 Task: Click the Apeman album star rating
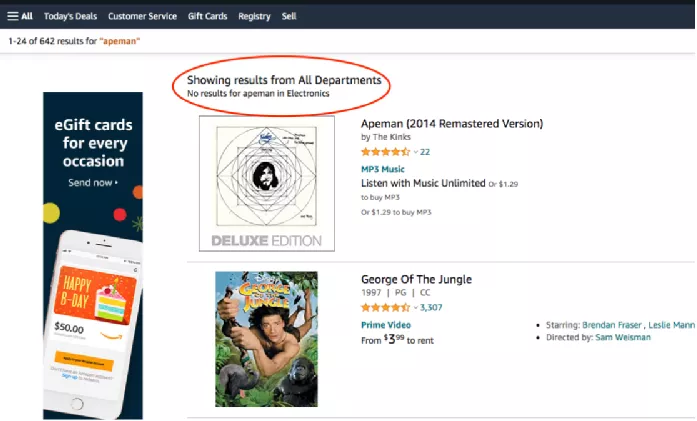tap(385, 152)
